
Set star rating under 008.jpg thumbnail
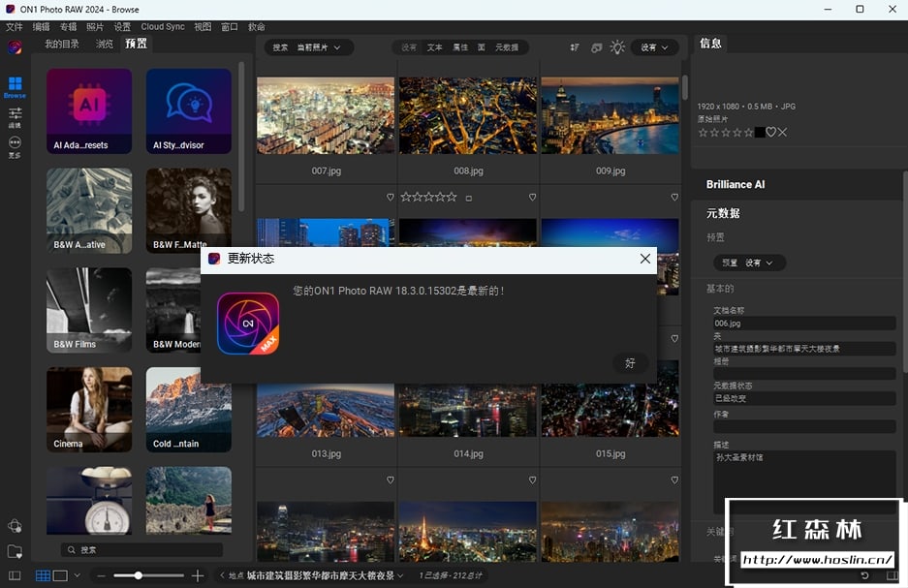point(428,198)
